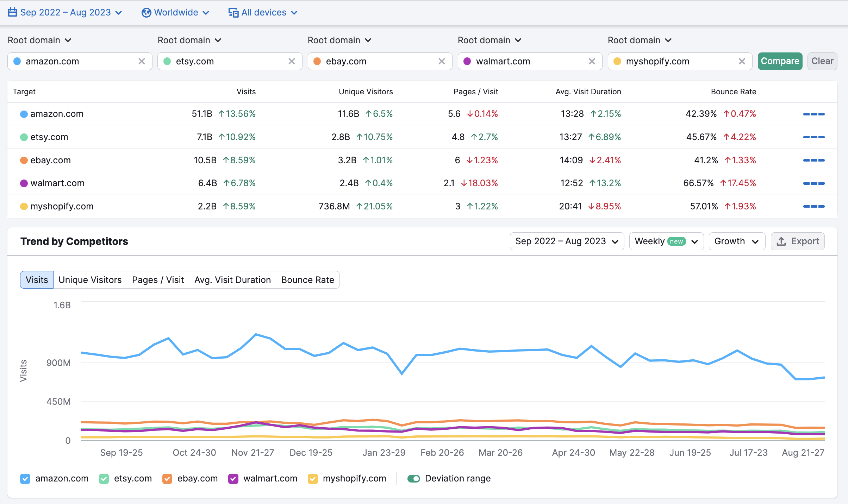Remove amazon.com from the domain inputs
This screenshot has width=848, height=504.
click(142, 61)
